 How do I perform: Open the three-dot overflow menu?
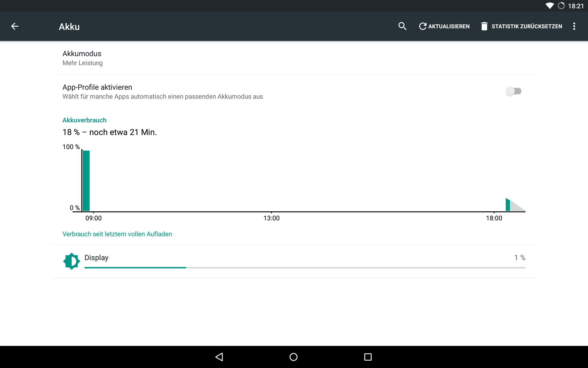(574, 26)
